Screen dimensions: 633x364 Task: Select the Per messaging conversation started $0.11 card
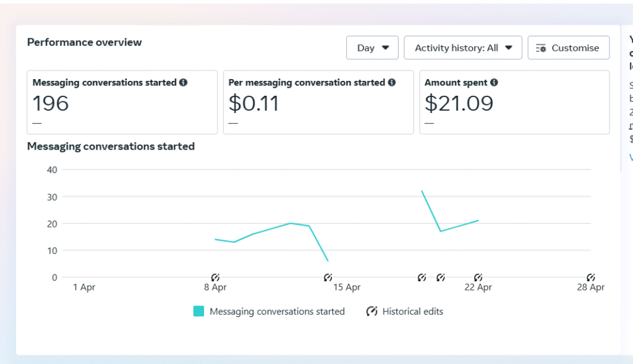[x=318, y=102]
